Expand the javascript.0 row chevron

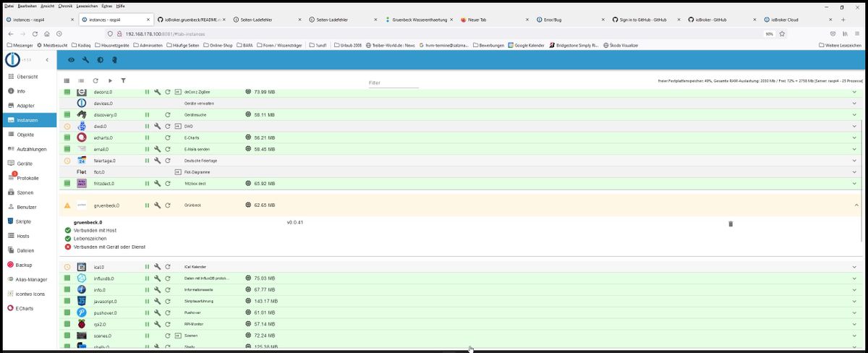855,301
